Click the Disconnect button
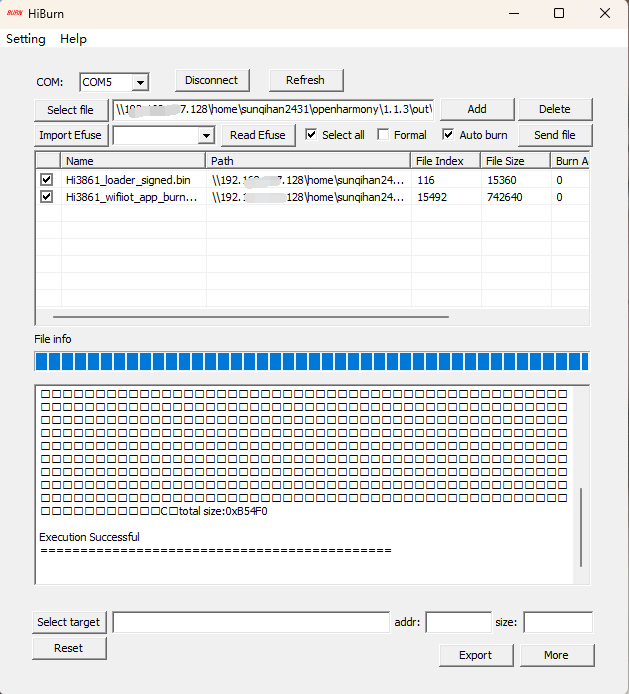 coord(212,80)
